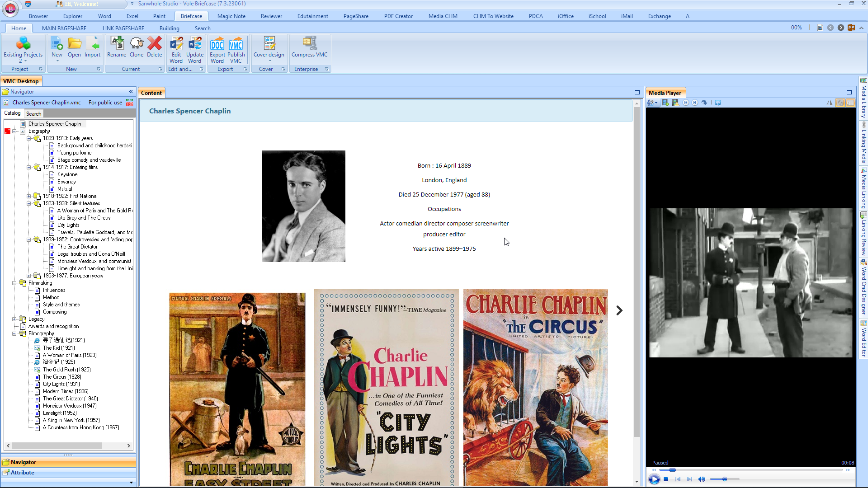
Task: Open the PDF Creator tab
Action: [x=398, y=16]
